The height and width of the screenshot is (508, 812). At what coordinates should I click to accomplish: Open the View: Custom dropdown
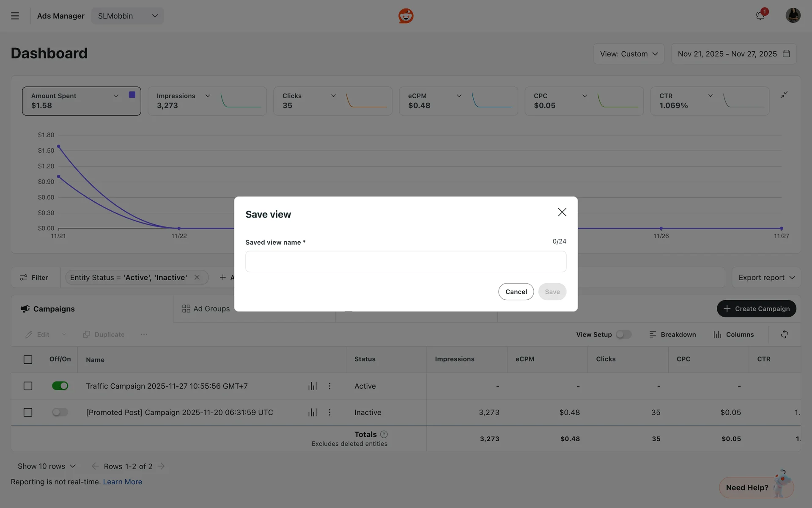pyautogui.click(x=628, y=54)
